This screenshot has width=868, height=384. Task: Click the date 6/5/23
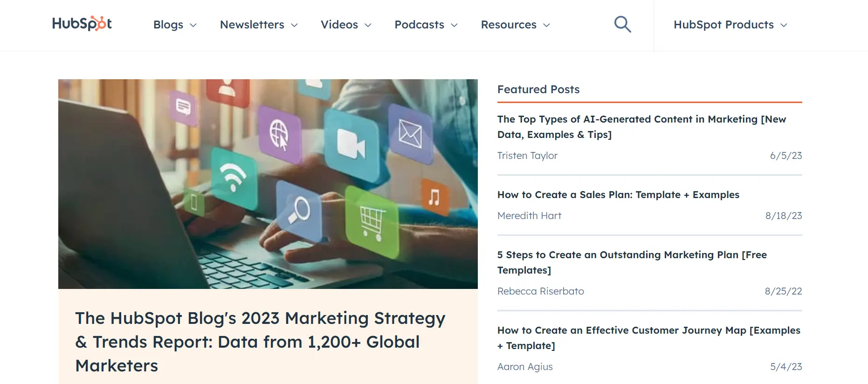[x=786, y=156]
